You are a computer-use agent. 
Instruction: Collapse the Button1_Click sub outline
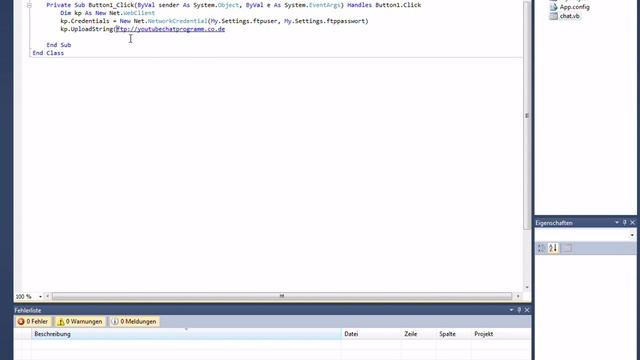[x=29, y=5]
